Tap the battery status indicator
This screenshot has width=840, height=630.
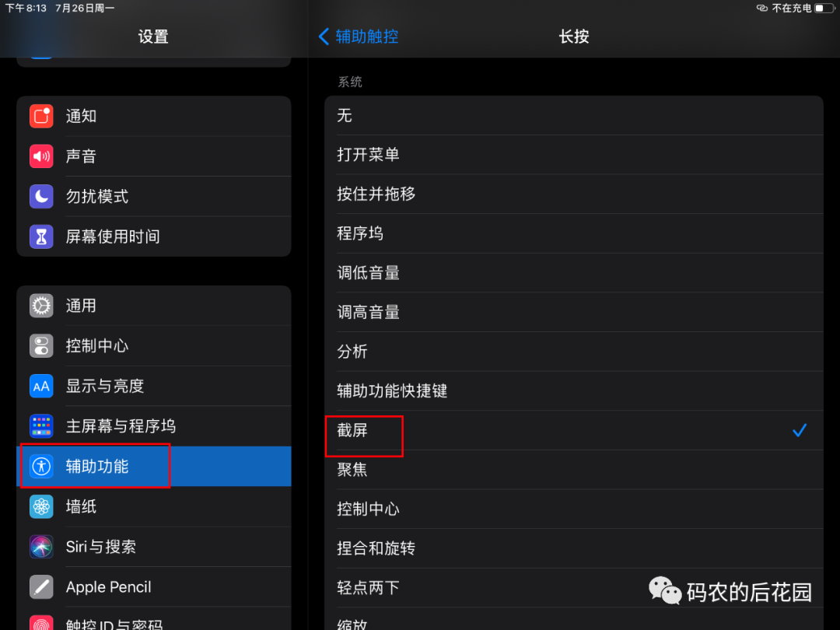824,8
